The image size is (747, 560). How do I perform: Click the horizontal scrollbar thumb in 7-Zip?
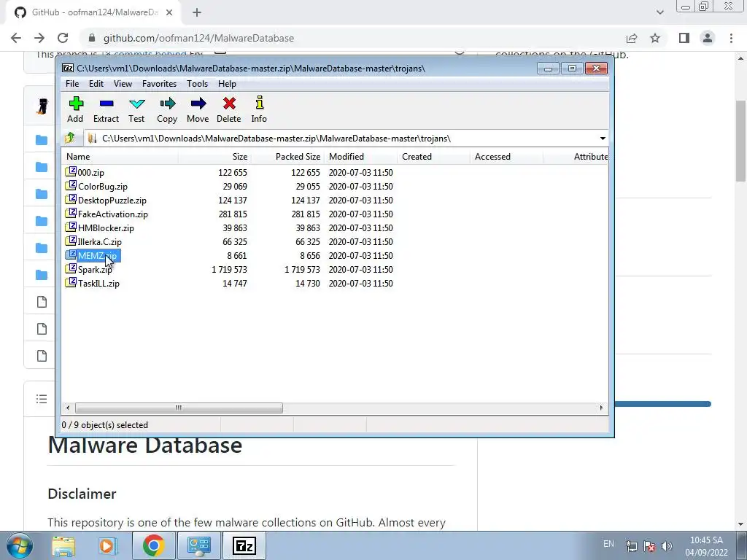(179, 408)
